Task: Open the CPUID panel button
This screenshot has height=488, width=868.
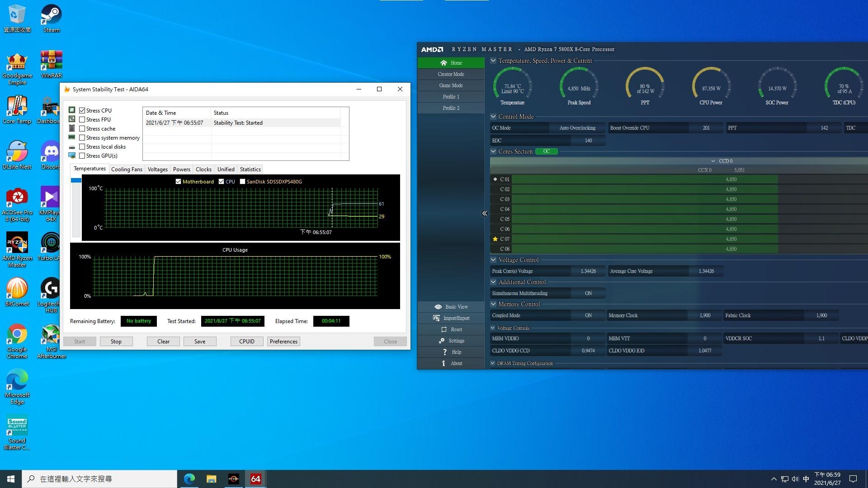Action: (x=247, y=342)
